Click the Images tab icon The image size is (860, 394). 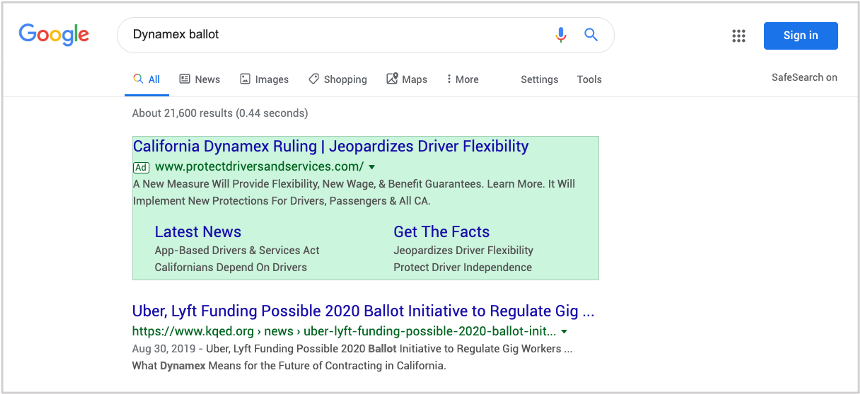(x=245, y=79)
